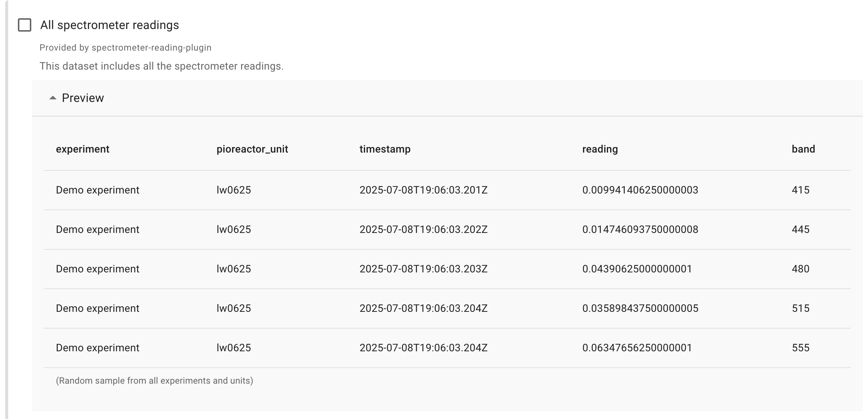Click reading 0.009941406250000003
Screen dimensions: 868x419
click(x=640, y=190)
